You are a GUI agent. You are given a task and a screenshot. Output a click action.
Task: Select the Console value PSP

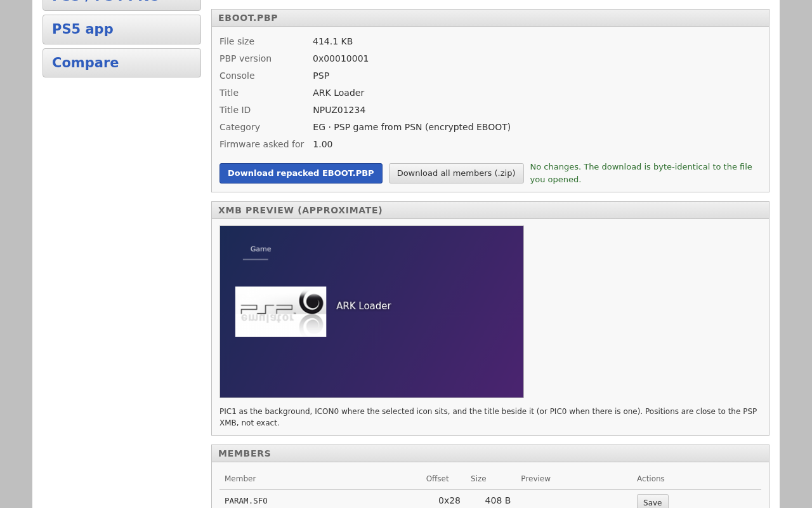[x=321, y=76]
